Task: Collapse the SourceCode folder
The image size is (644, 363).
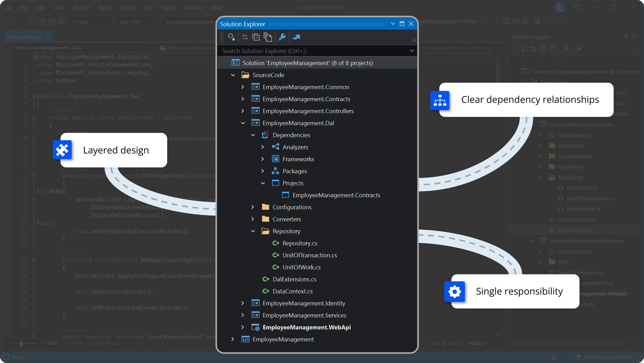Action: [233, 75]
